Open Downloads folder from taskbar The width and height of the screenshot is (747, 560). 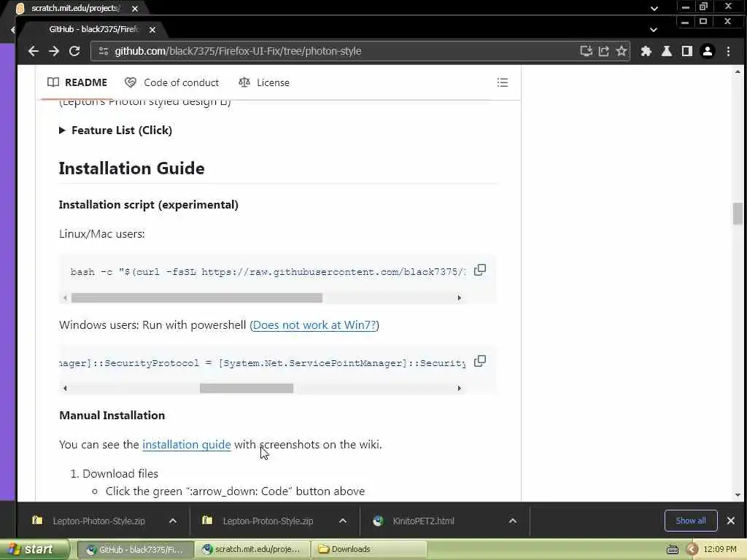[x=368, y=550]
